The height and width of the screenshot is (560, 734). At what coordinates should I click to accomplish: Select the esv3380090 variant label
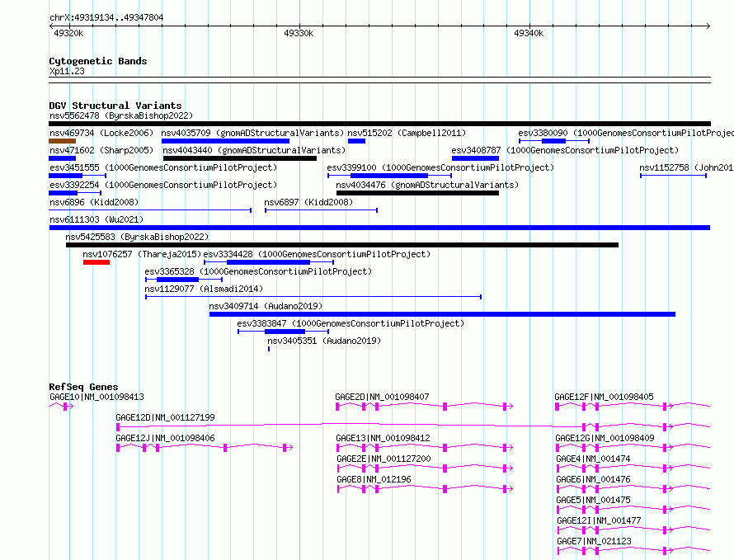pyautogui.click(x=626, y=133)
